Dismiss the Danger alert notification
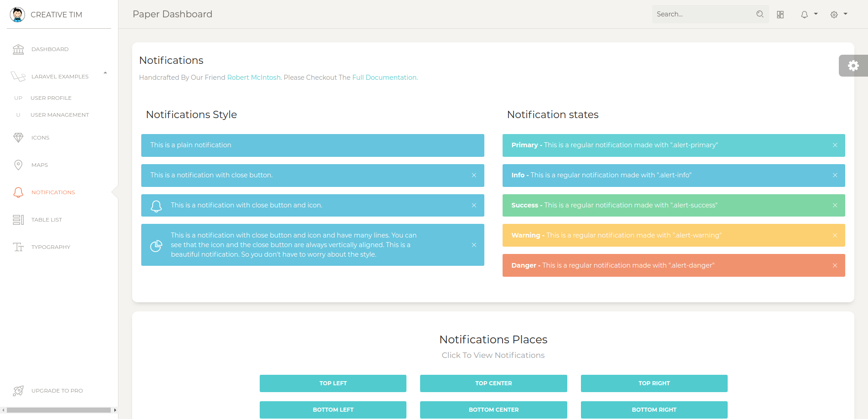Image resolution: width=868 pixels, height=419 pixels. click(835, 266)
